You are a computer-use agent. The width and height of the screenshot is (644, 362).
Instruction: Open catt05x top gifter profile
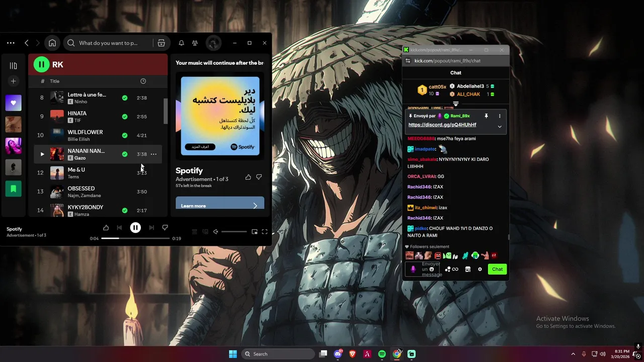tap(437, 87)
